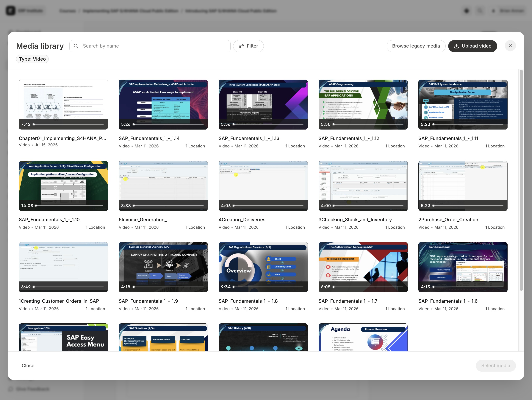
Task: Open Browse legacy media
Action: click(x=416, y=46)
